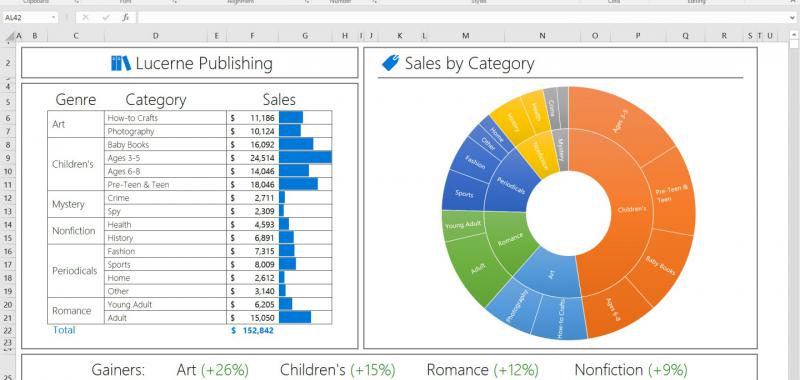The image size is (800, 380).
Task: Select column D header
Action: point(156,36)
